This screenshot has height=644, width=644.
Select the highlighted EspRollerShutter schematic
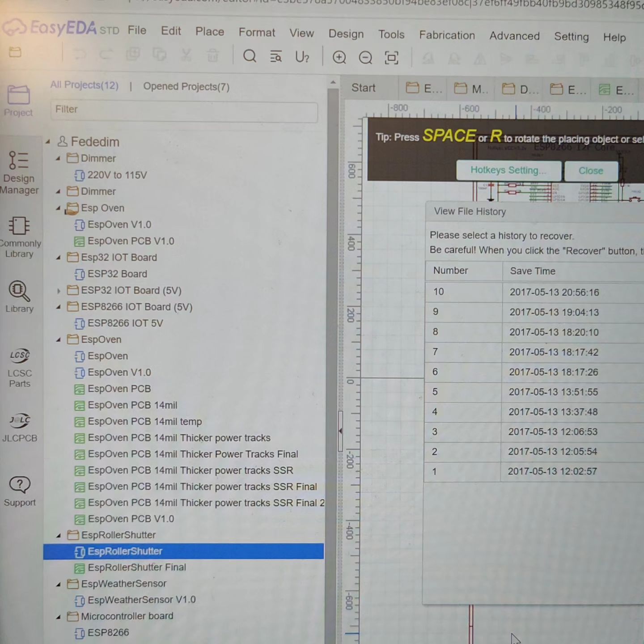pos(183,551)
